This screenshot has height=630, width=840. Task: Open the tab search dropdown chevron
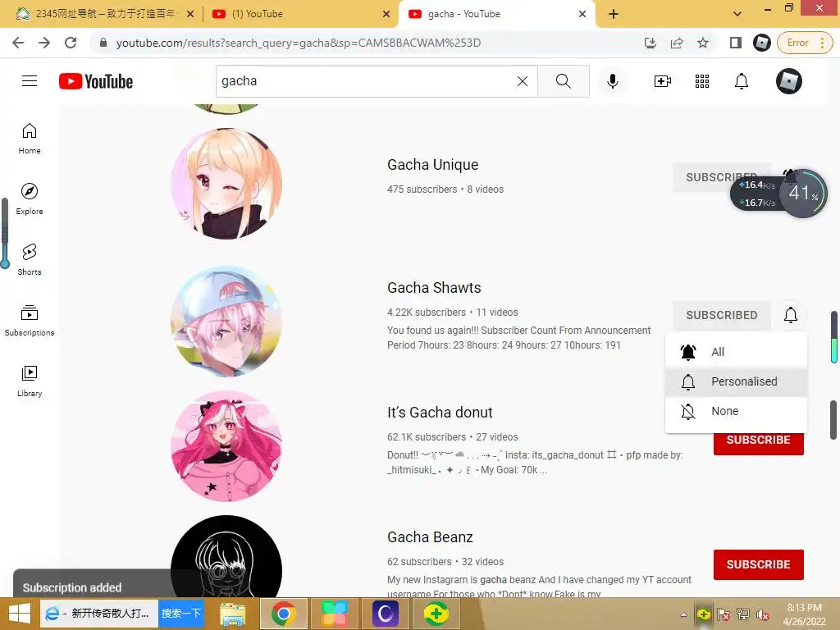point(737,14)
